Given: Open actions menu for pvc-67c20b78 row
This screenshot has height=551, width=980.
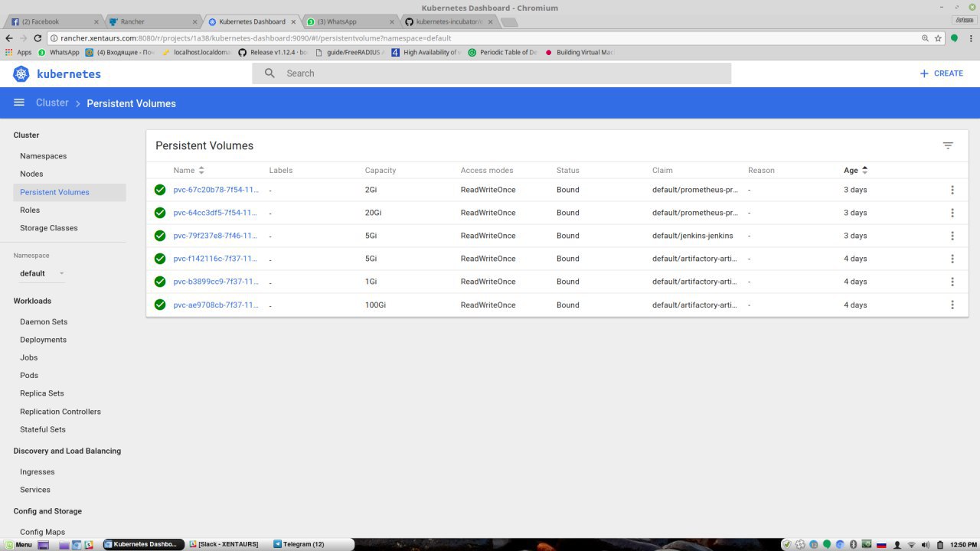Looking at the screenshot, I should pyautogui.click(x=952, y=190).
